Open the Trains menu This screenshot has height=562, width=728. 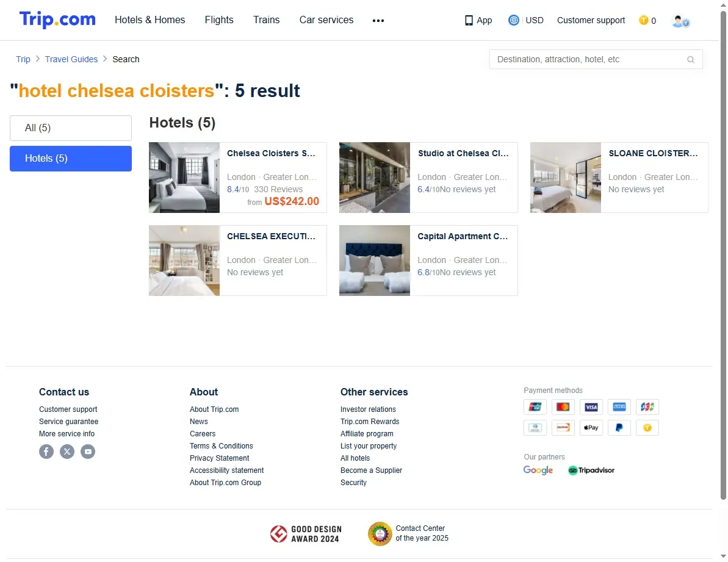[x=267, y=20]
